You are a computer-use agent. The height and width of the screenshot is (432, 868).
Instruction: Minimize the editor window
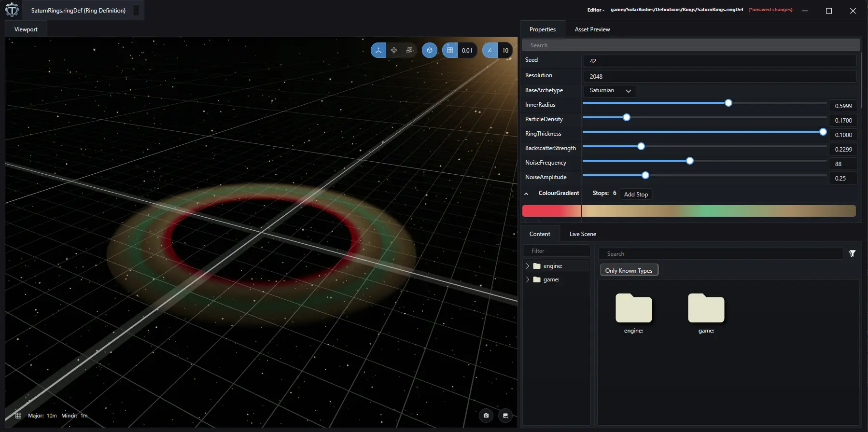805,11
